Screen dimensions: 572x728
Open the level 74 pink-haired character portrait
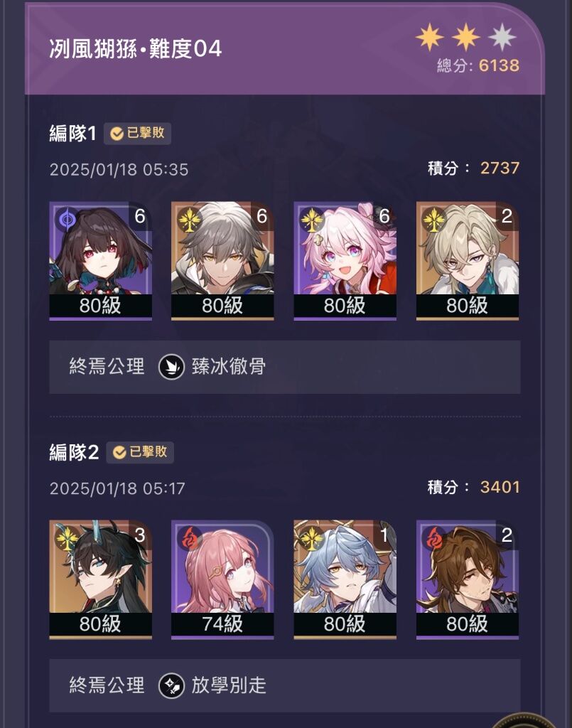[222, 579]
